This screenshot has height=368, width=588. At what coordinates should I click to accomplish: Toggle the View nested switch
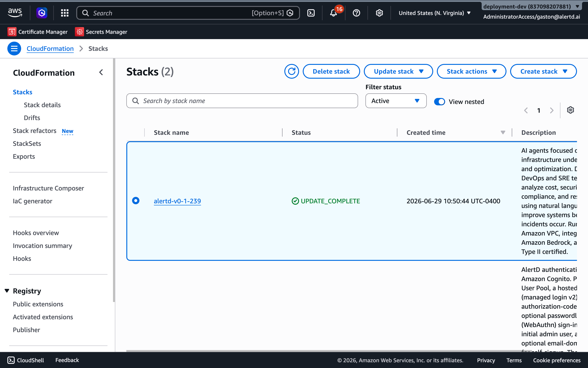click(440, 101)
